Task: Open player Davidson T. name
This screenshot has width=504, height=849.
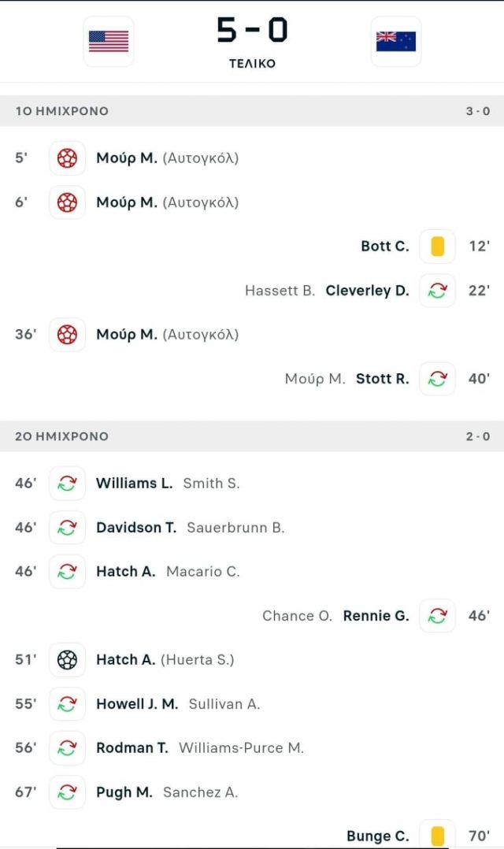Action: coord(136,528)
